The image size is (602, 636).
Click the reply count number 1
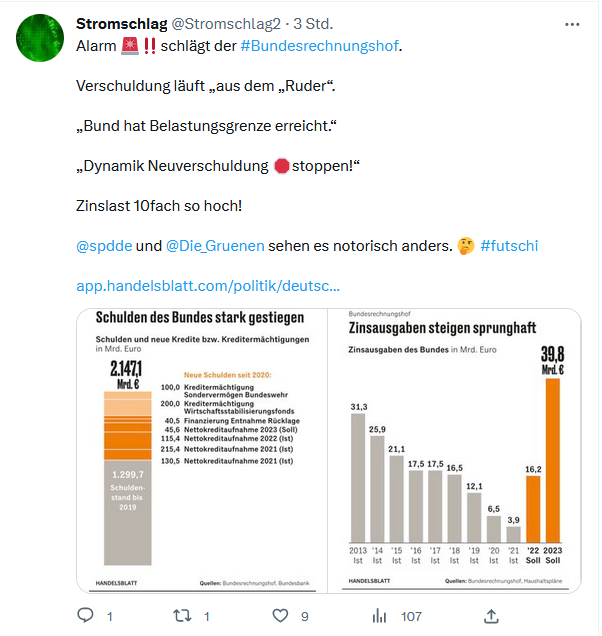coord(110,617)
